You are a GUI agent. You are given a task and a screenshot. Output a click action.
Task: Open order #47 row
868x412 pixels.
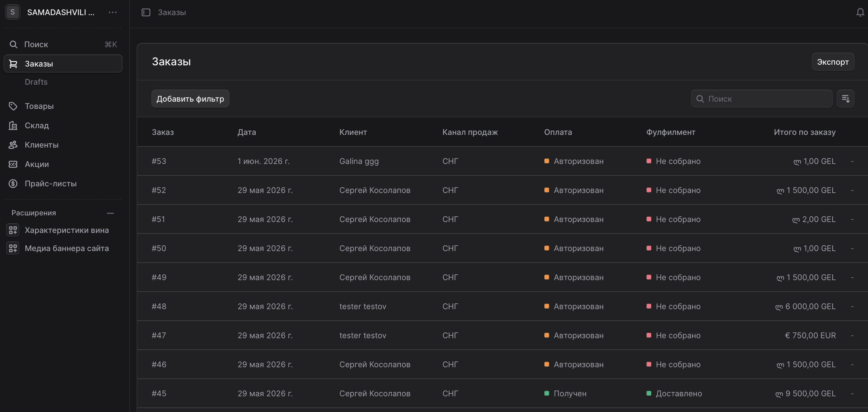(x=502, y=335)
